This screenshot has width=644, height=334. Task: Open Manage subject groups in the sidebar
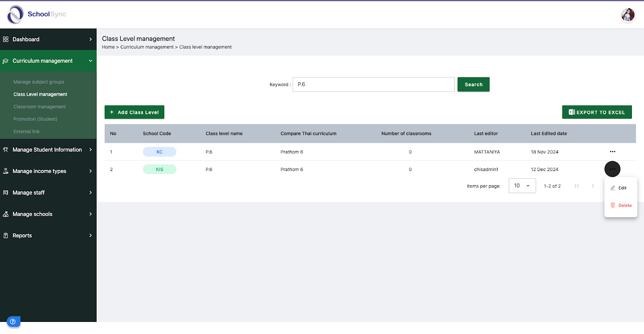39,82
